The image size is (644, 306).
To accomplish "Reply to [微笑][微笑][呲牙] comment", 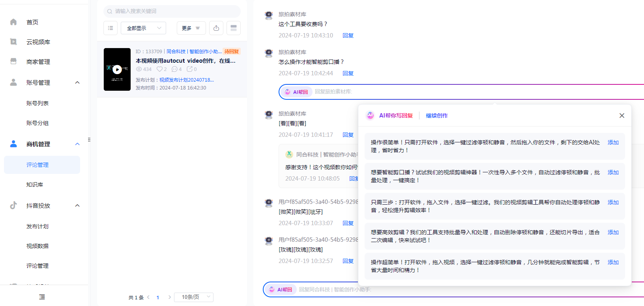I will click(x=348, y=223).
